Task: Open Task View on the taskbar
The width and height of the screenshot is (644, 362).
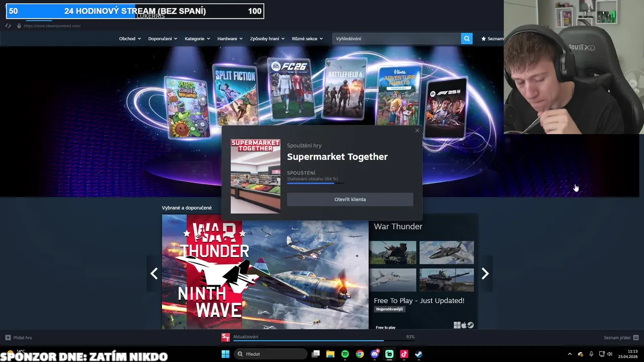Action: 315,354
